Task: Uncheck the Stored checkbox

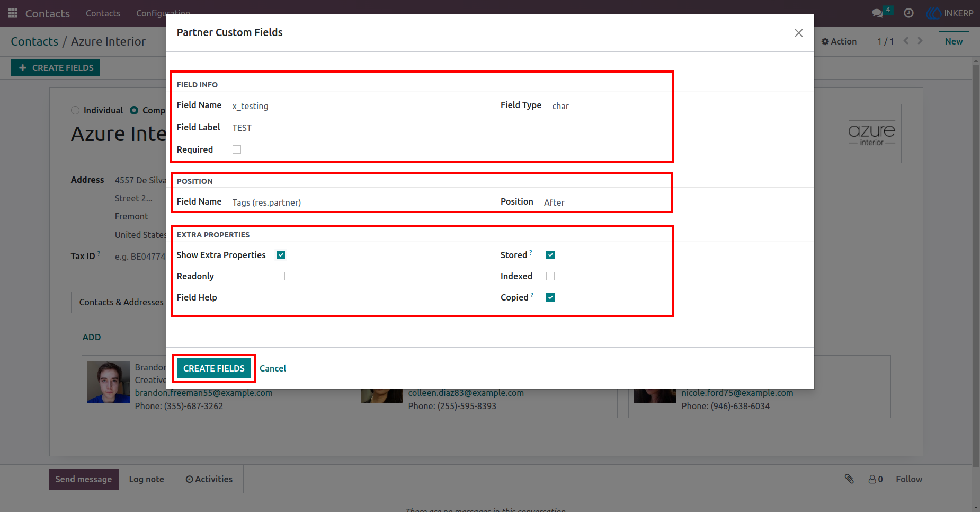Action: (550, 255)
